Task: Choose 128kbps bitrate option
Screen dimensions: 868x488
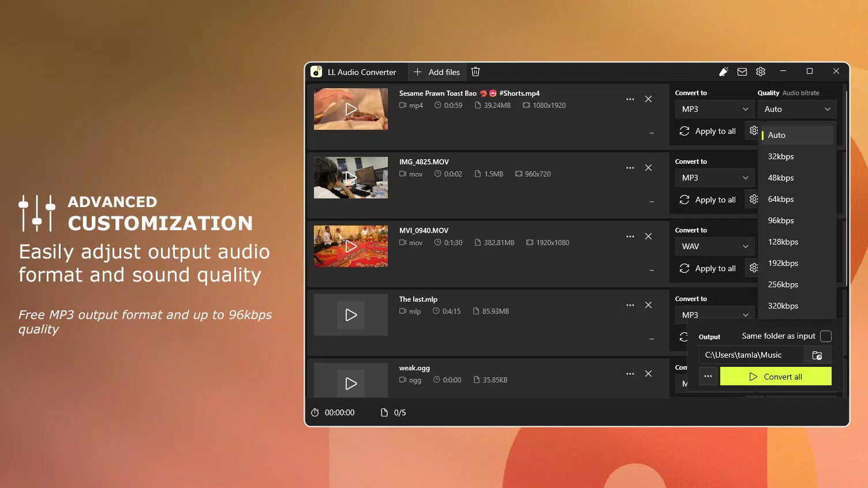Action: point(797,242)
